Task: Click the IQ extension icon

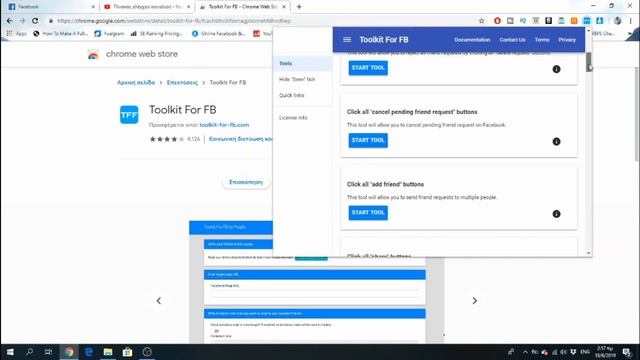Action: [523, 21]
